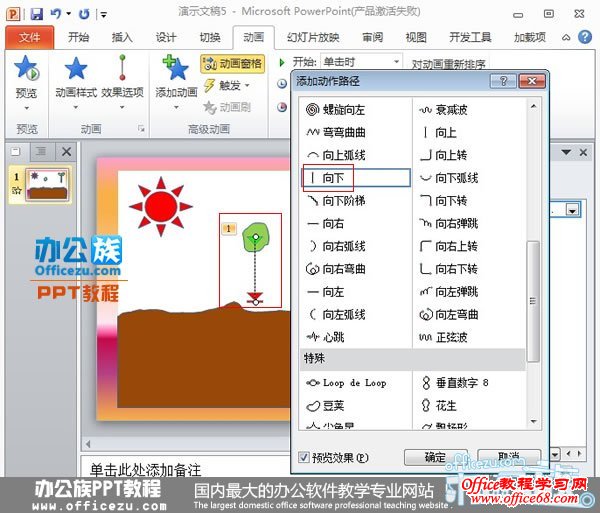
Task: Switch to the 插入 Insert tab
Action: click(x=122, y=37)
